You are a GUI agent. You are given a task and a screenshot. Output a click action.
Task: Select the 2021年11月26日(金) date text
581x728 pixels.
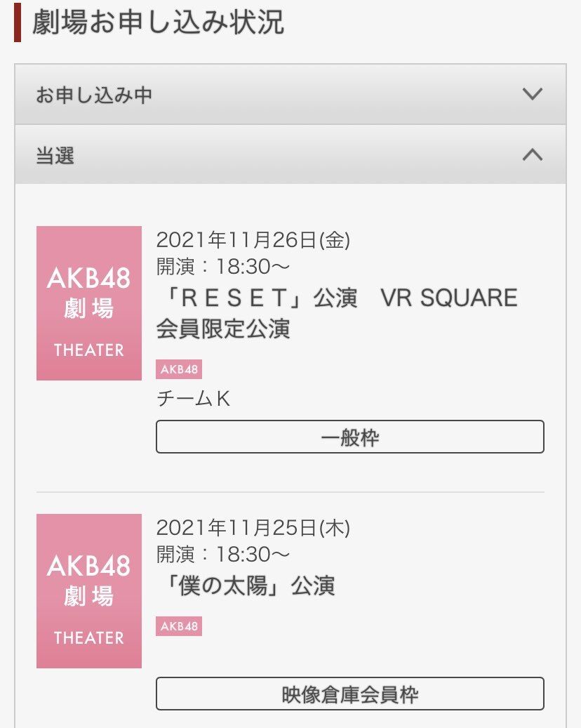[x=253, y=240]
